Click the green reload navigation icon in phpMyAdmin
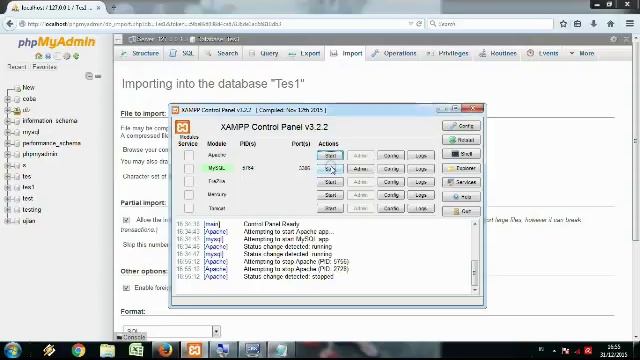The height and width of the screenshot is (360, 640). [x=76, y=56]
